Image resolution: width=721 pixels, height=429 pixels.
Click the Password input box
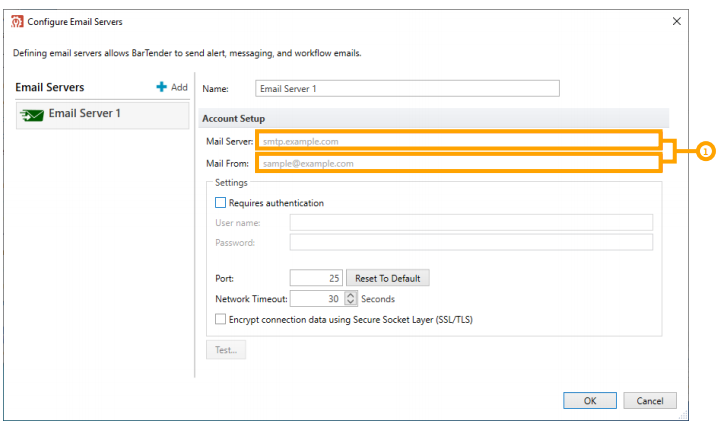[471, 242]
